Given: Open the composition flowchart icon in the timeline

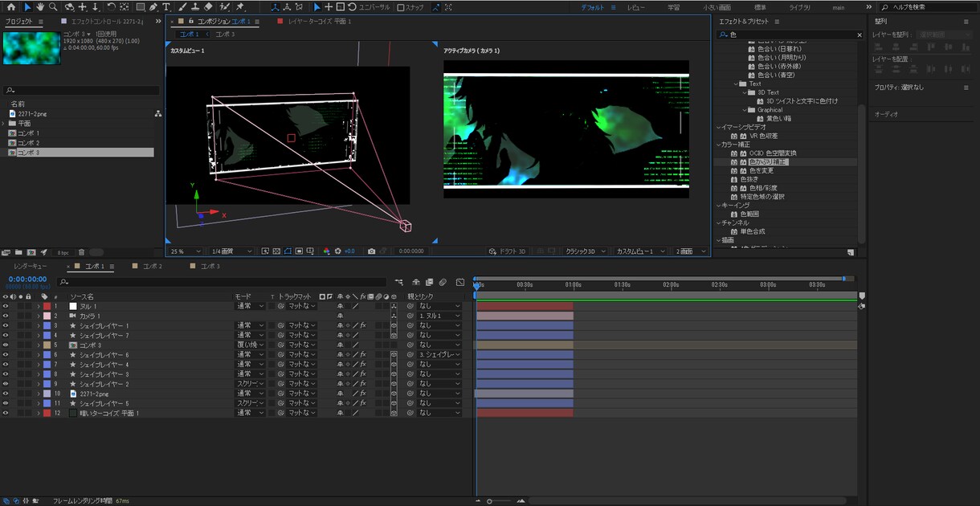Looking at the screenshot, I should (x=399, y=282).
